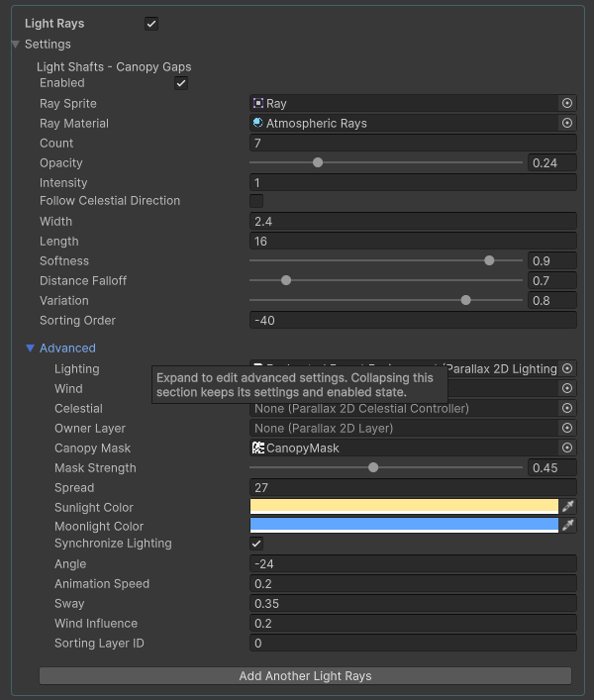The height and width of the screenshot is (700, 594).
Task: Click the Spread input field
Action: 413,487
